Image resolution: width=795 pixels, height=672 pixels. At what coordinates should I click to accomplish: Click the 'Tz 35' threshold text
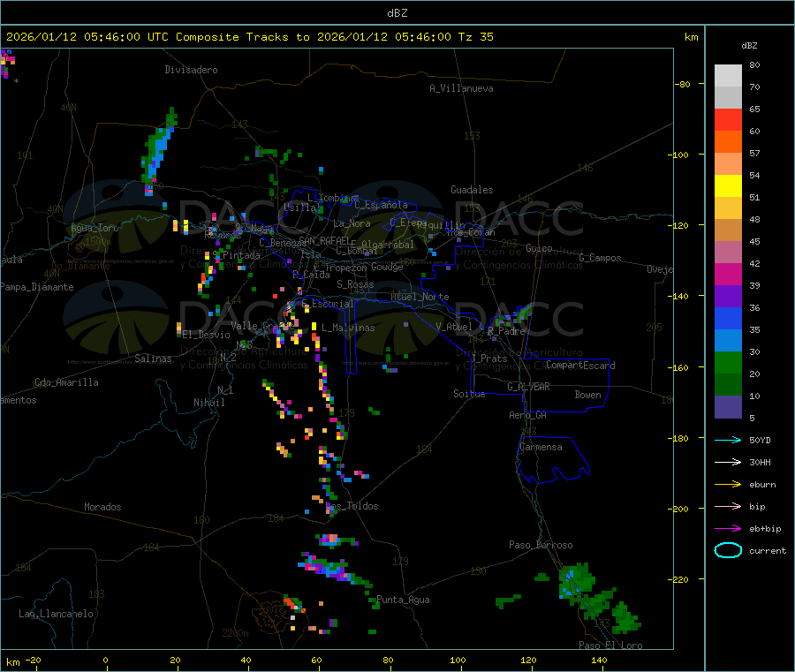475,37
